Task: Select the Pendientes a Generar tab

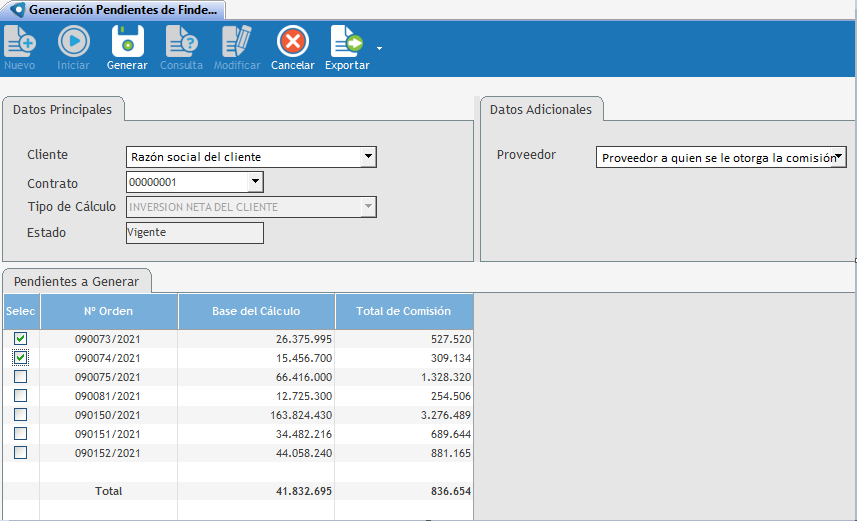Action: 77,280
